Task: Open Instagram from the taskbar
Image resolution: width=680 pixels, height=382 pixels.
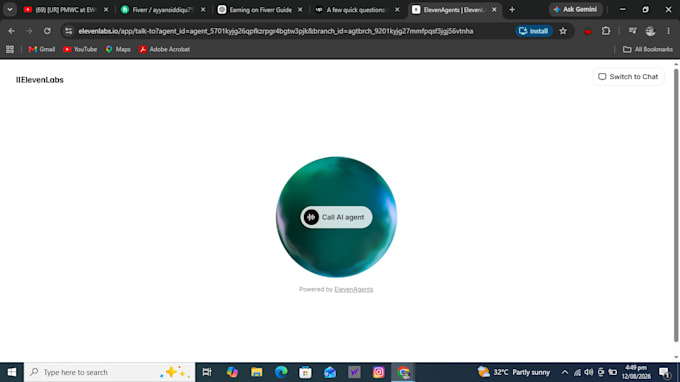Action: (x=379, y=372)
